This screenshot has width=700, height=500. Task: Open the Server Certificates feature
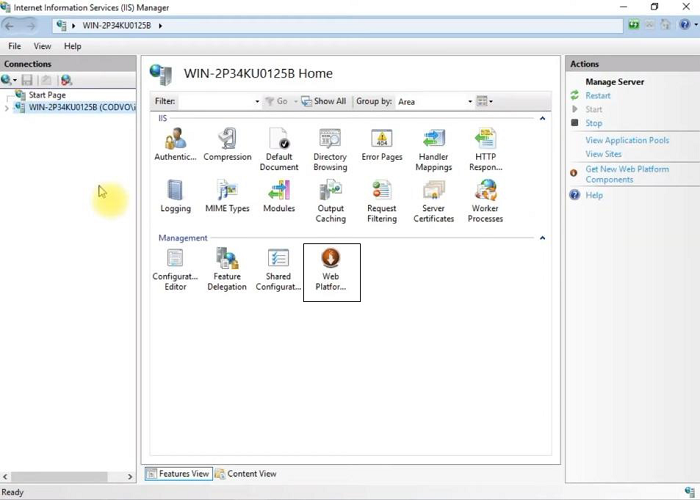click(433, 201)
